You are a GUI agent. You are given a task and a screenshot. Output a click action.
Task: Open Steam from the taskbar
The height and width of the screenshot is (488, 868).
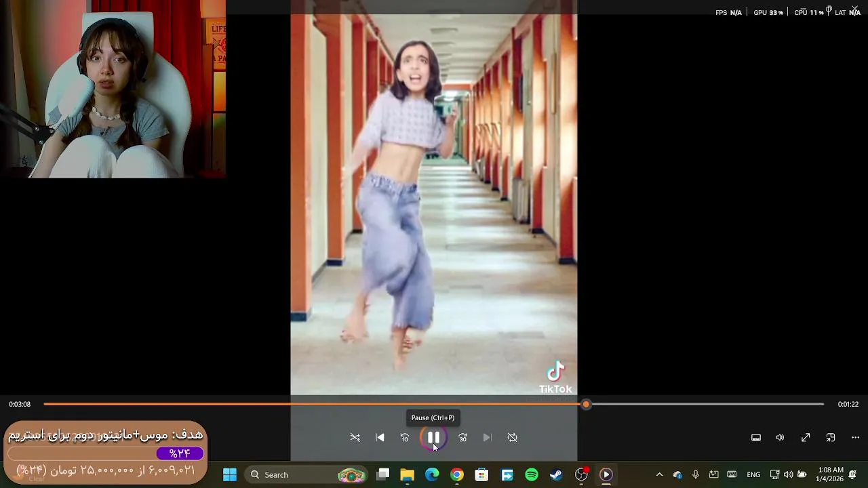pos(556,474)
